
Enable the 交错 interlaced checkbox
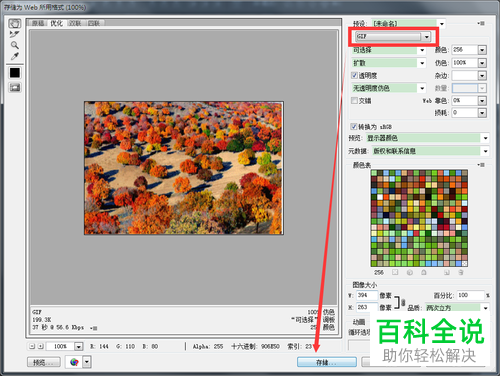click(354, 100)
